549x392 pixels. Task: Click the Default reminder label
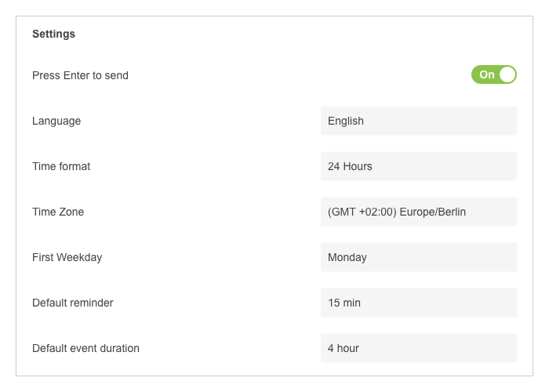click(73, 303)
